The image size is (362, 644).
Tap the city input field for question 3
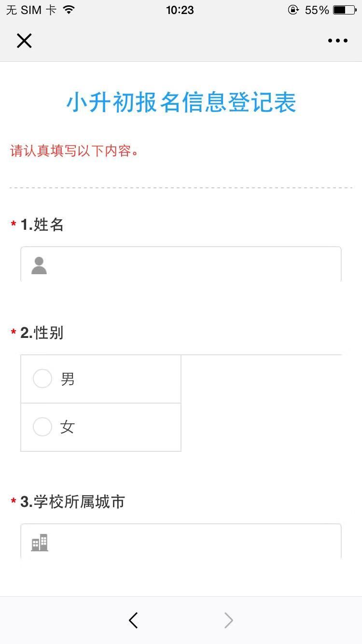(x=181, y=542)
